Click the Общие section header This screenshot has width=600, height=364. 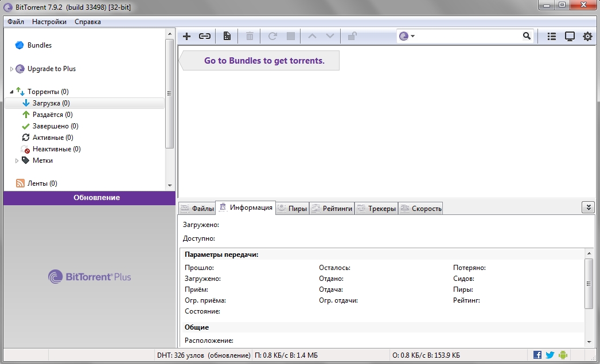197,327
